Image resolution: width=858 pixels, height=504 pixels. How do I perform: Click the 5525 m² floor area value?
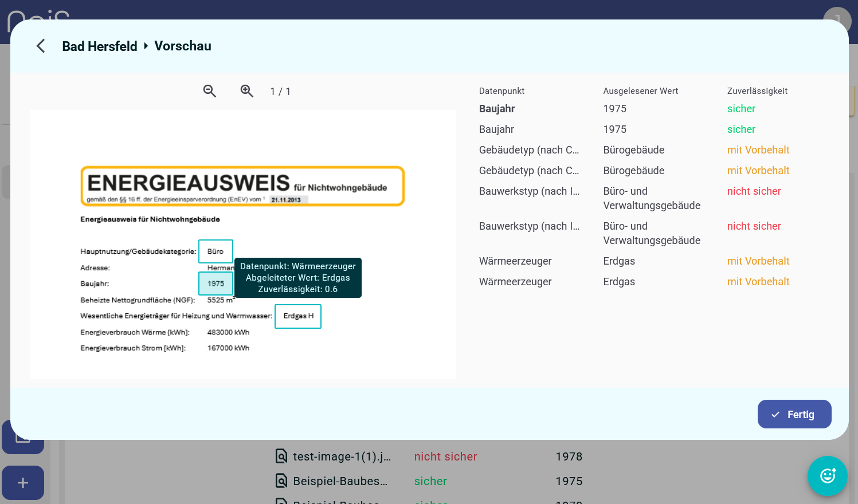(221, 300)
